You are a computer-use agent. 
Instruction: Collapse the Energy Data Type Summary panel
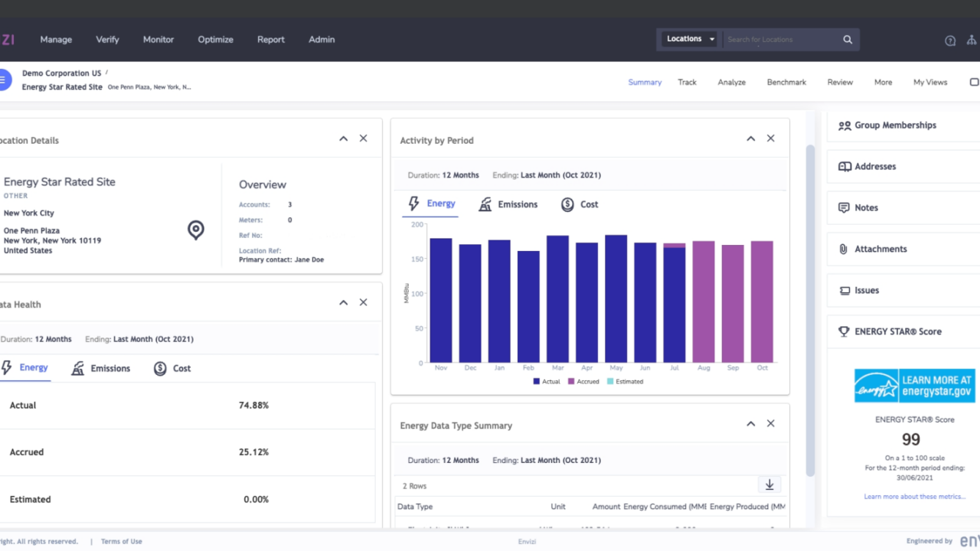(750, 423)
